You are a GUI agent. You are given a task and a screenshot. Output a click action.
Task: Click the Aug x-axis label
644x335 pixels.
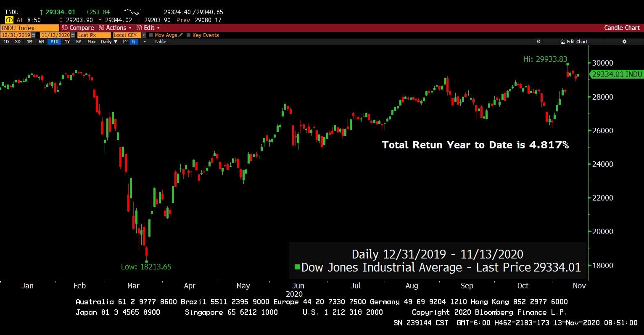pyautogui.click(x=412, y=286)
